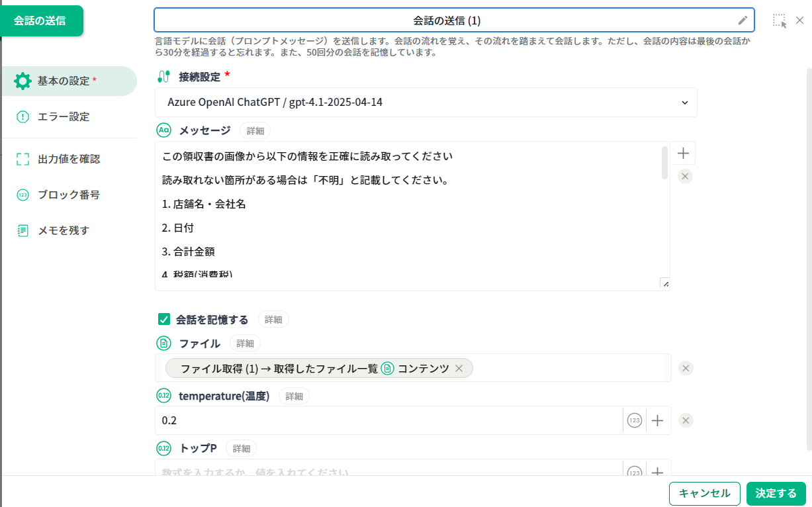Click the キャンセル button
812x507 pixels.
pyautogui.click(x=704, y=493)
